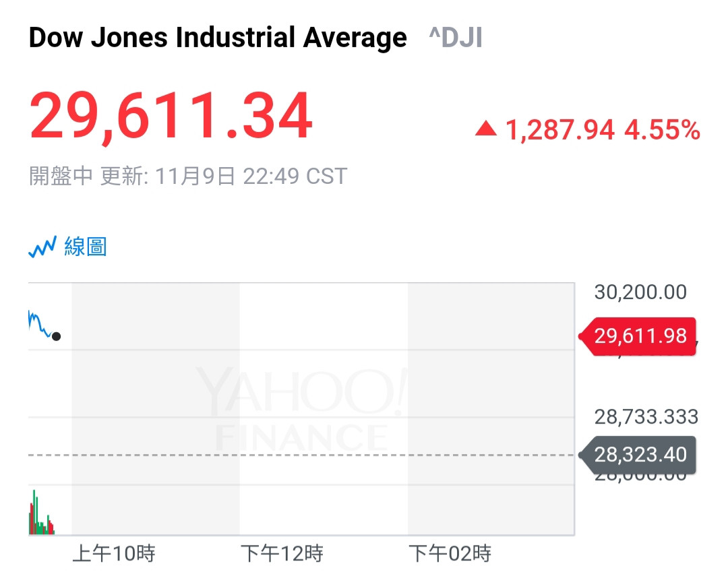Click the line chart zigzag icon
Viewport: 728px width, 578px height.
coord(42,248)
